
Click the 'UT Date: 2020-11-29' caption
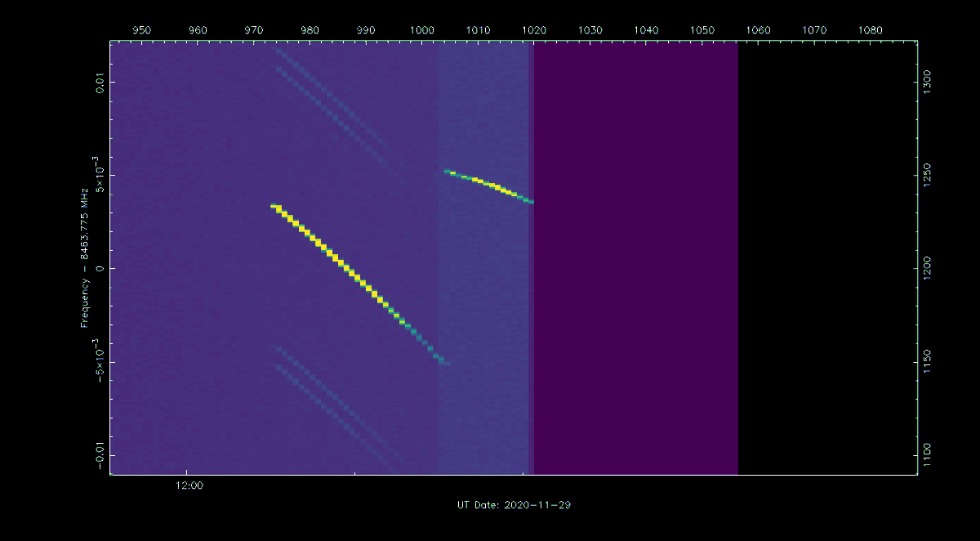coord(514,505)
